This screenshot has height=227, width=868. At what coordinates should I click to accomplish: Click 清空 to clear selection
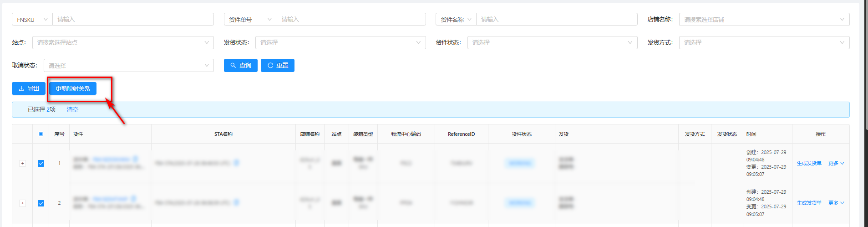(x=72, y=109)
